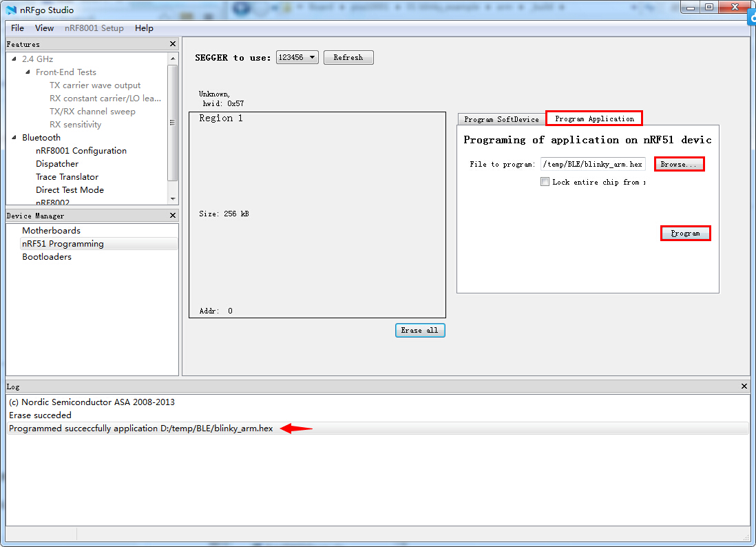756x547 pixels.
Task: Open the SEGGER serial number dropdown
Action: point(297,57)
